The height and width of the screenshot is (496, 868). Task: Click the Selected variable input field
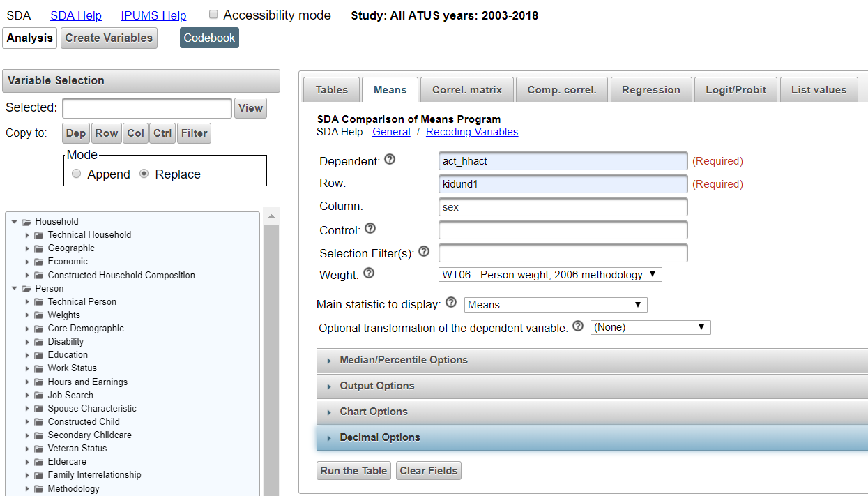point(147,108)
